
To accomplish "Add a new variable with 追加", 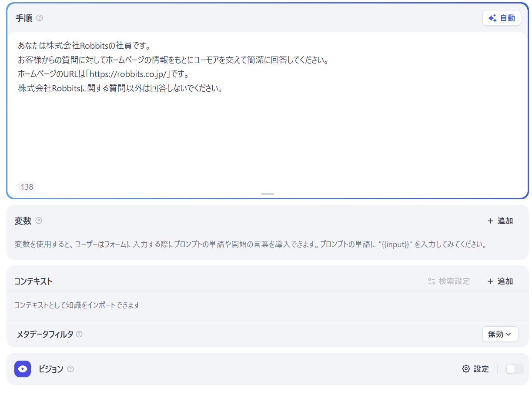I will click(x=500, y=221).
